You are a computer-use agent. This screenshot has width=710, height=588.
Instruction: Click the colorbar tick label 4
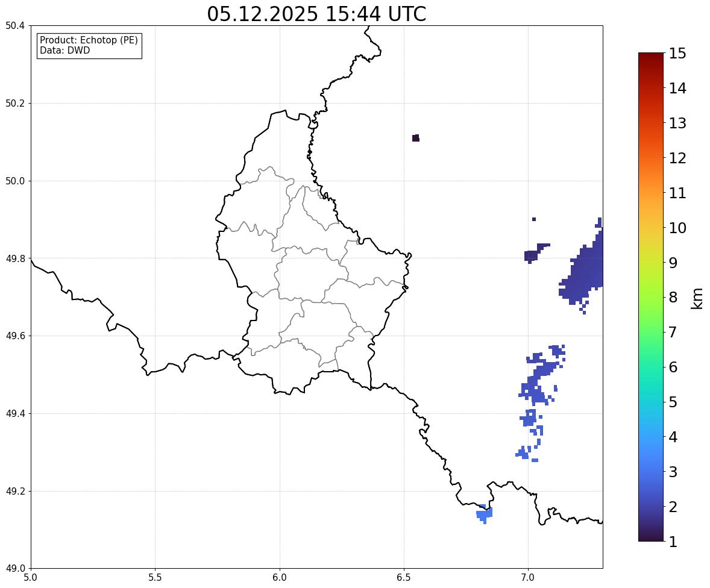point(673,437)
